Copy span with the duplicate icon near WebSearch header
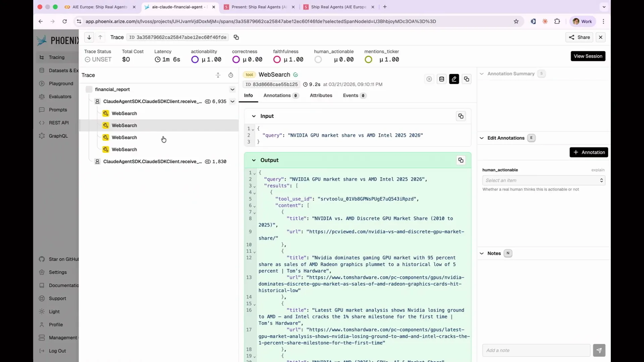644x362 pixels. 467,79
